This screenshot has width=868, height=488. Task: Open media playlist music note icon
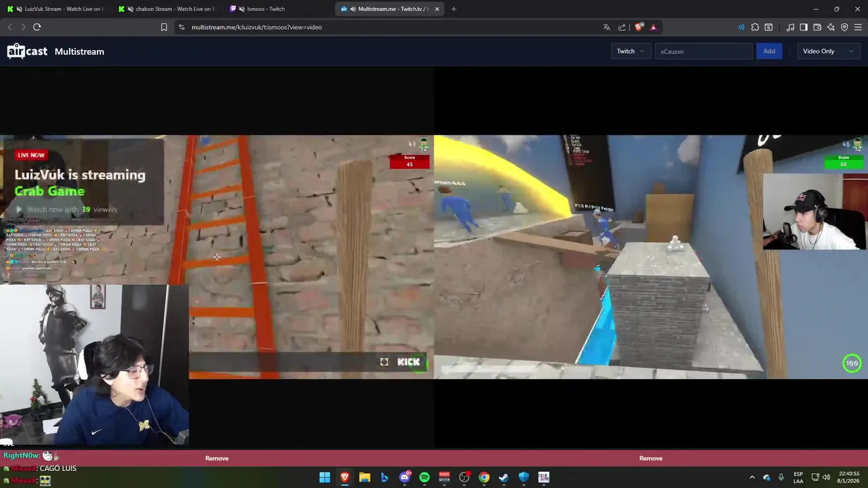[x=790, y=27]
